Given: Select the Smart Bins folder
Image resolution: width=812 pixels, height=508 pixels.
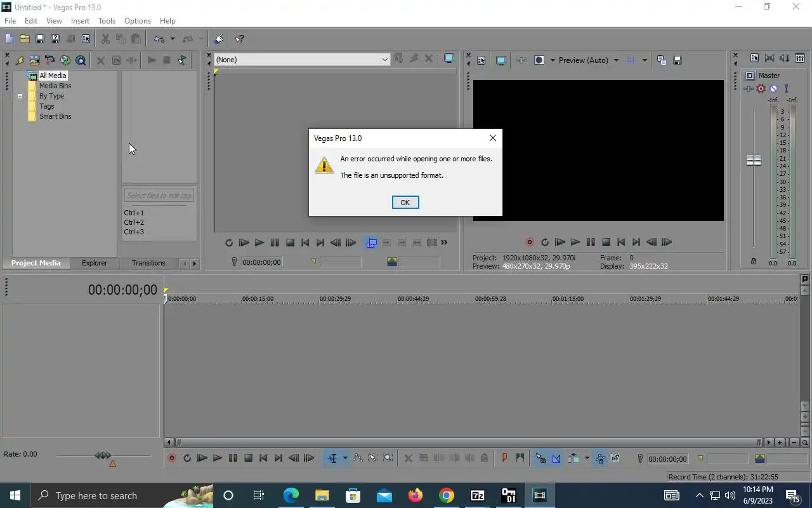Looking at the screenshot, I should [55, 116].
